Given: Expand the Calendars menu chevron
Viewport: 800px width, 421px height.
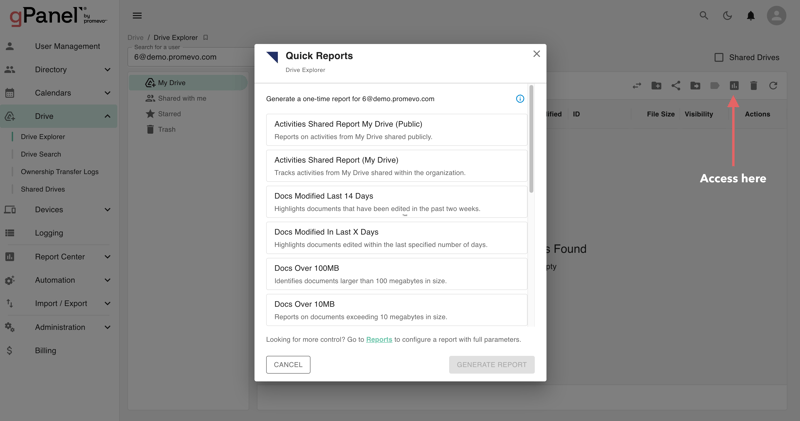Looking at the screenshot, I should 107,93.
